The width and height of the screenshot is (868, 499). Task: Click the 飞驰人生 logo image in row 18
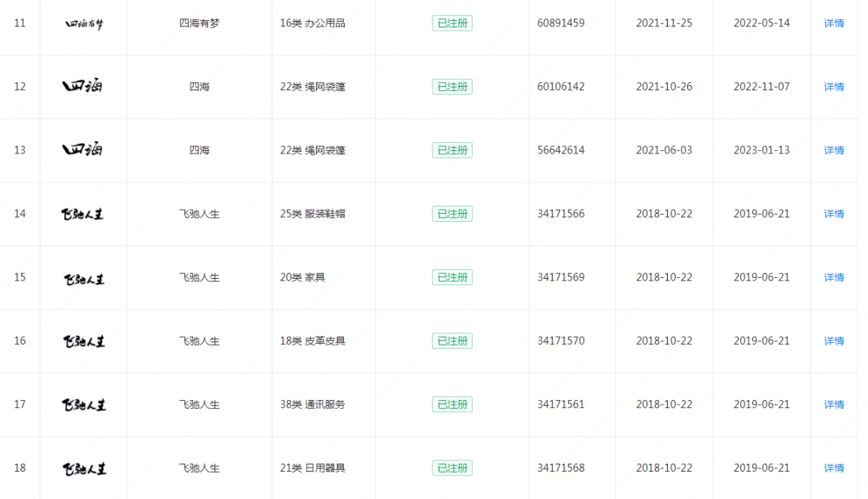point(84,468)
